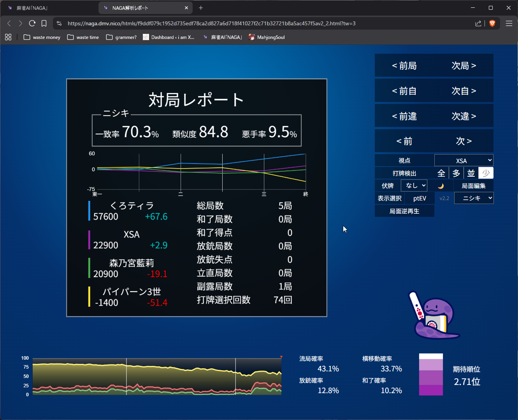The image size is (518, 420).
Task: Click the browser reload page icon
Action: coord(32,23)
